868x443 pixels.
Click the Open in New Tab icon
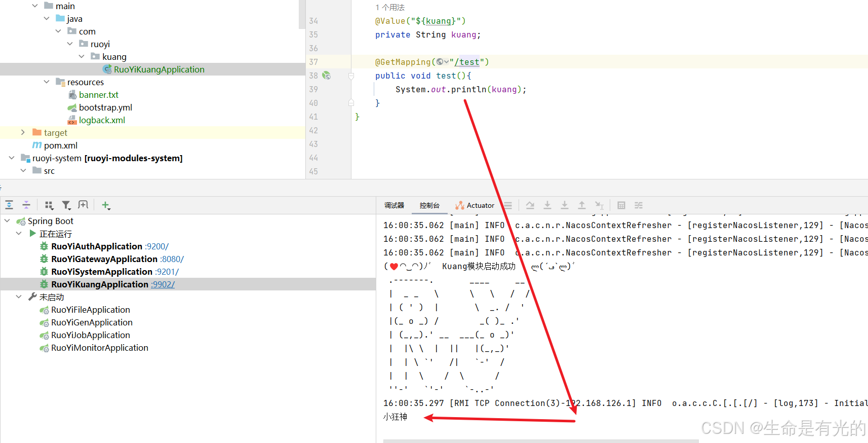[x=83, y=205]
